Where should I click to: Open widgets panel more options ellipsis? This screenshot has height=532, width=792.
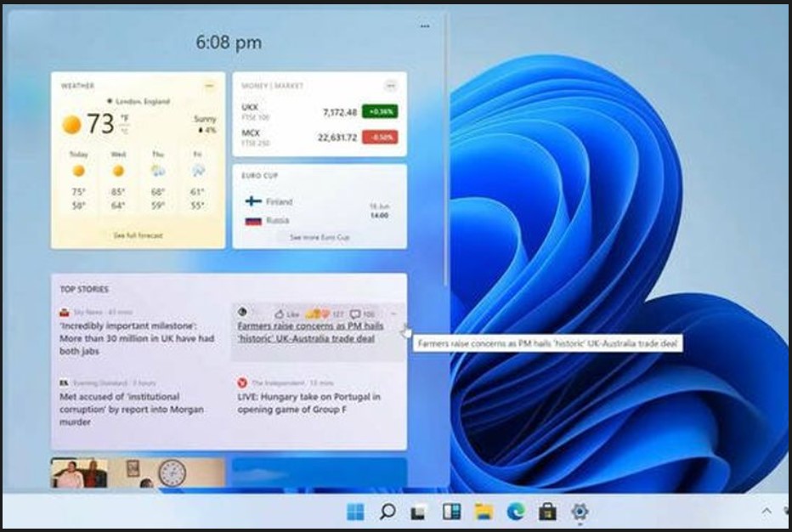425,26
